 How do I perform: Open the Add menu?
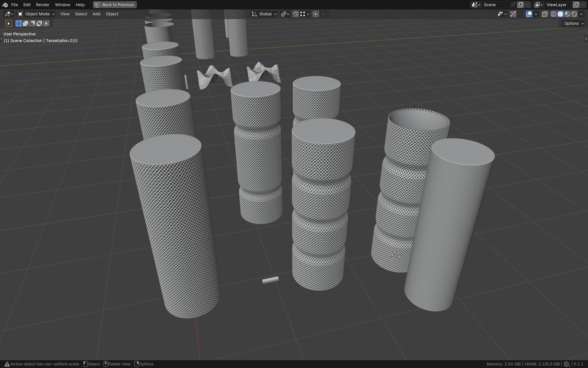(96, 14)
